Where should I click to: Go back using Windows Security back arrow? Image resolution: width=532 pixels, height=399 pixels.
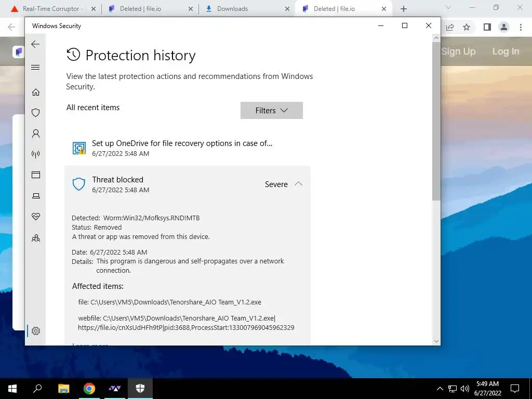tap(35, 44)
